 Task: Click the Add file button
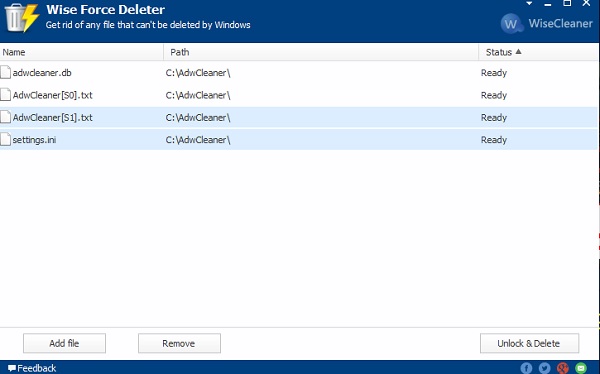click(x=64, y=343)
